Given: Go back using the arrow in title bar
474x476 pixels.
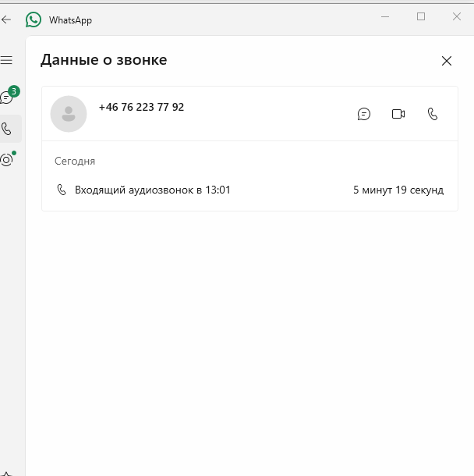Looking at the screenshot, I should [x=6, y=20].
